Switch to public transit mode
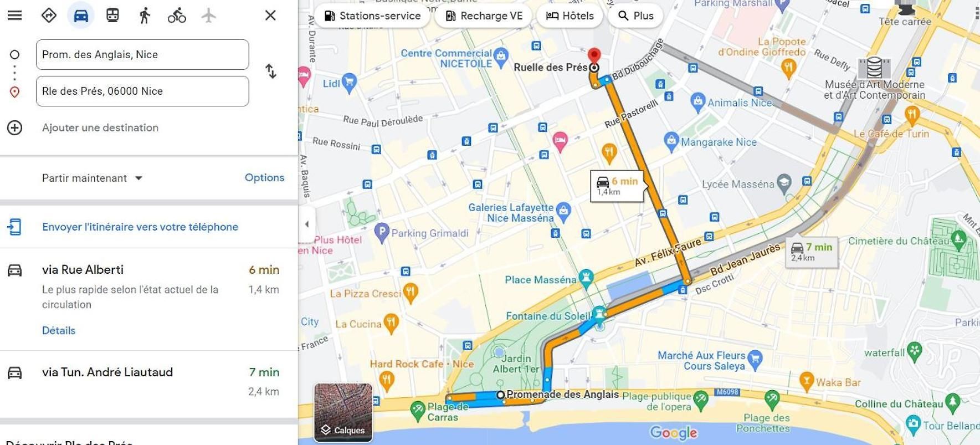 pos(112,16)
